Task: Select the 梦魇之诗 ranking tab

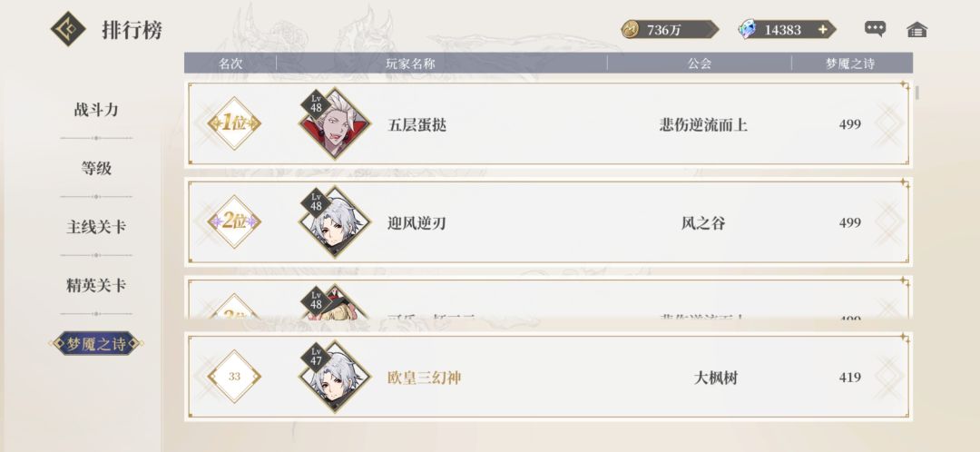Action: coord(96,343)
